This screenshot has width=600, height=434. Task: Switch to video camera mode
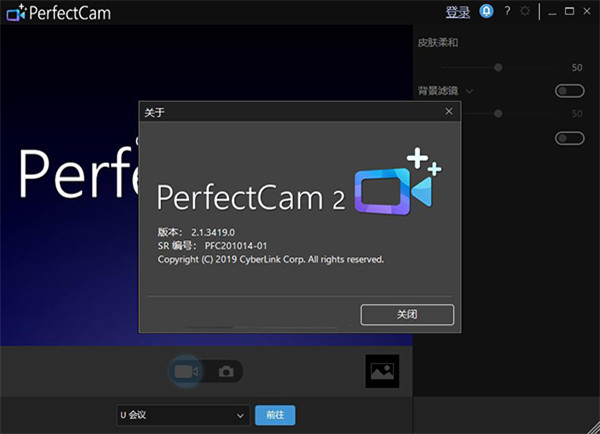(x=186, y=372)
